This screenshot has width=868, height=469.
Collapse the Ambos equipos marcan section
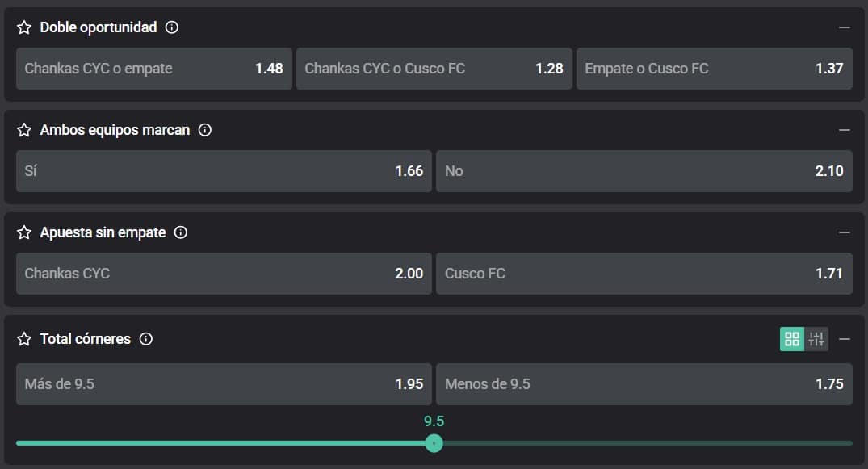click(x=845, y=130)
